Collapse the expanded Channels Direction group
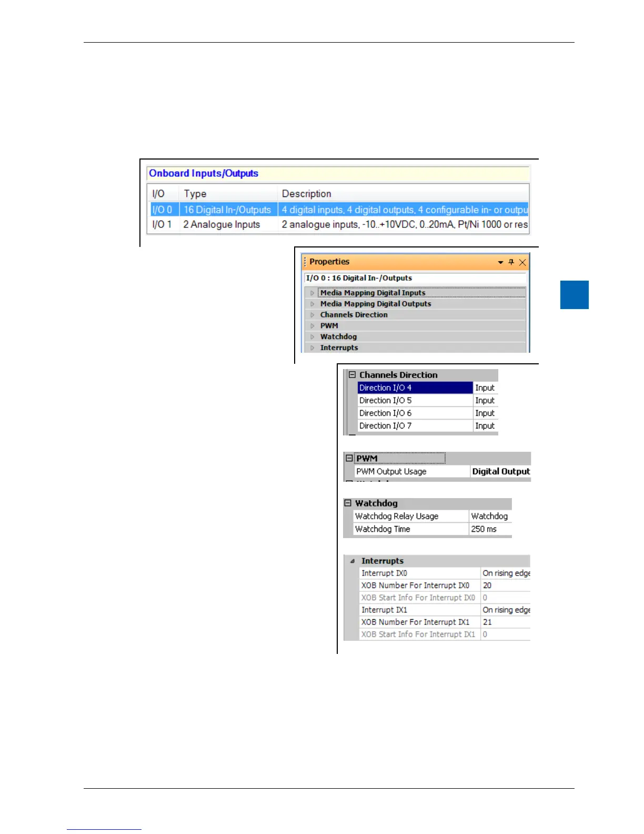Screen dimensions: 644x834 (352, 375)
